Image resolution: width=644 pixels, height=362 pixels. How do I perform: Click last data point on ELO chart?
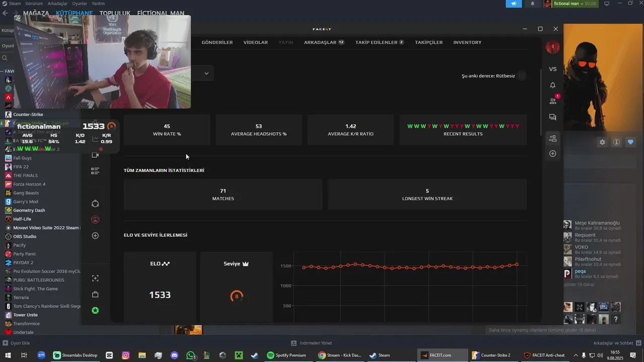click(x=517, y=264)
